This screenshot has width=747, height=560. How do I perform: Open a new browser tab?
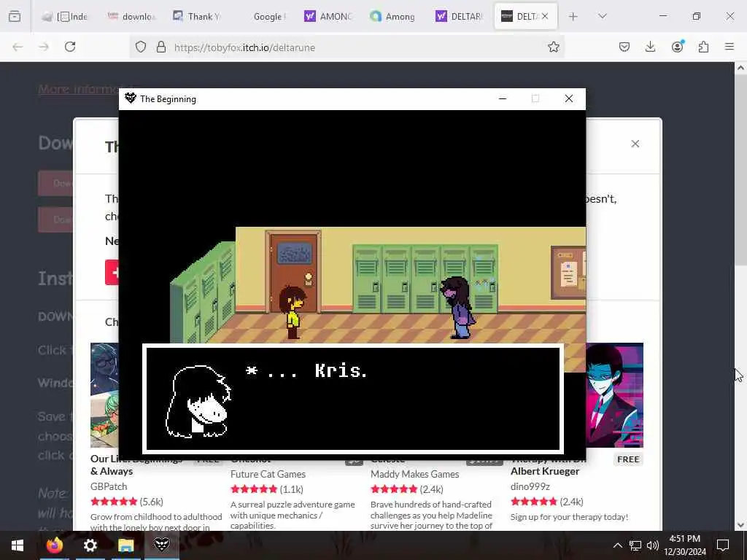(x=573, y=17)
